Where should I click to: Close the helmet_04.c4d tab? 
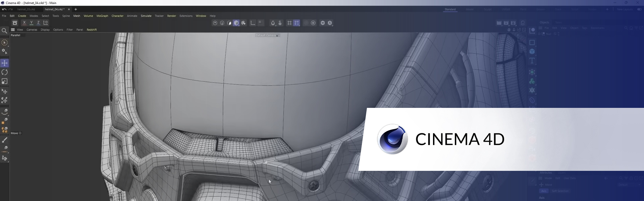click(69, 9)
